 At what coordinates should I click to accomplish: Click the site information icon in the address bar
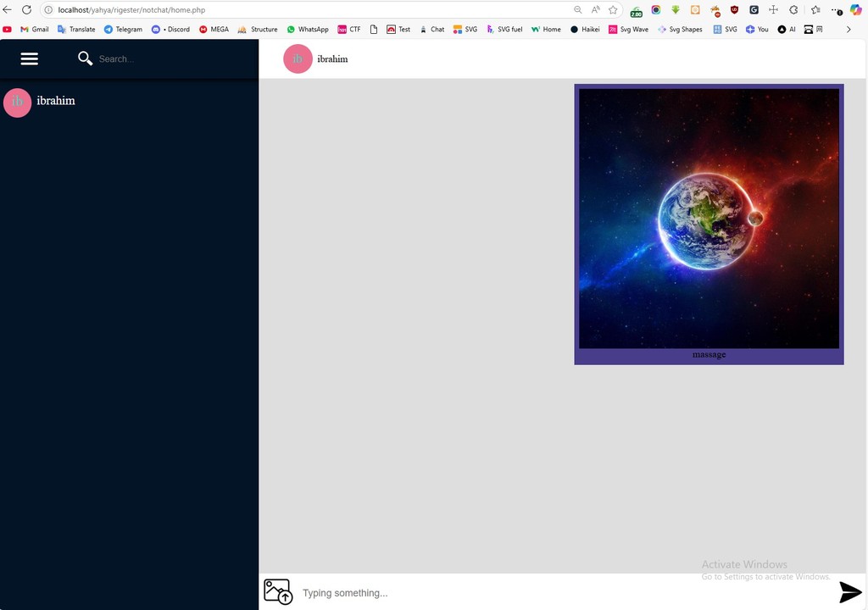48,10
